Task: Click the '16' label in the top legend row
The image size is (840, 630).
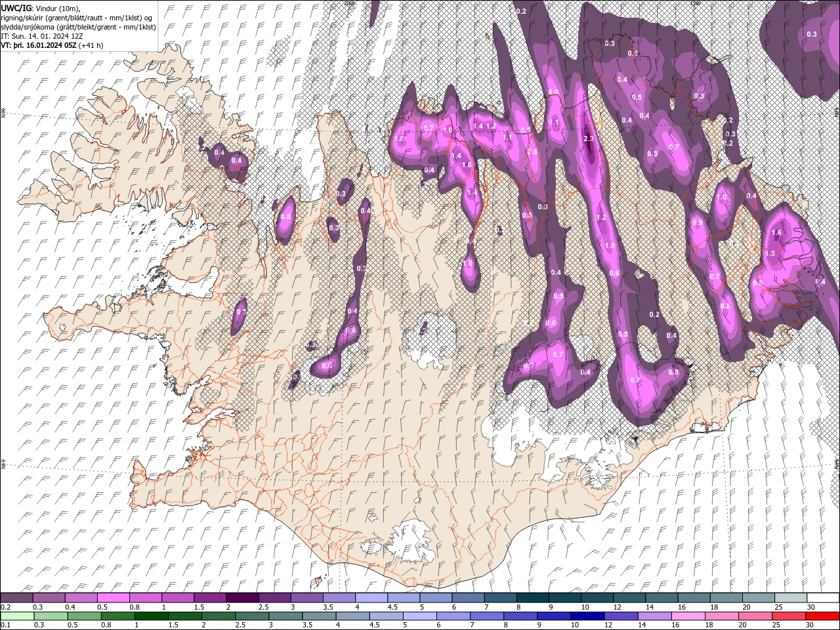Action: click(x=681, y=607)
